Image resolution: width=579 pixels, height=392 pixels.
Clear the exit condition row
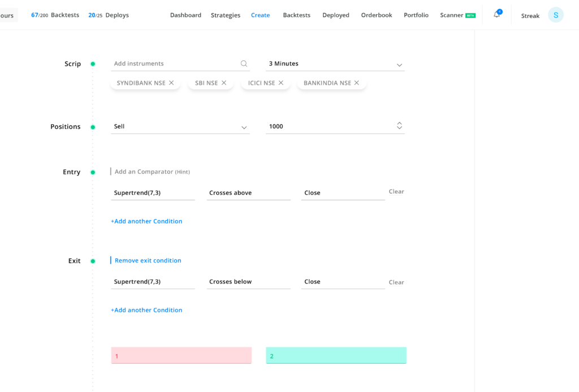tap(396, 282)
